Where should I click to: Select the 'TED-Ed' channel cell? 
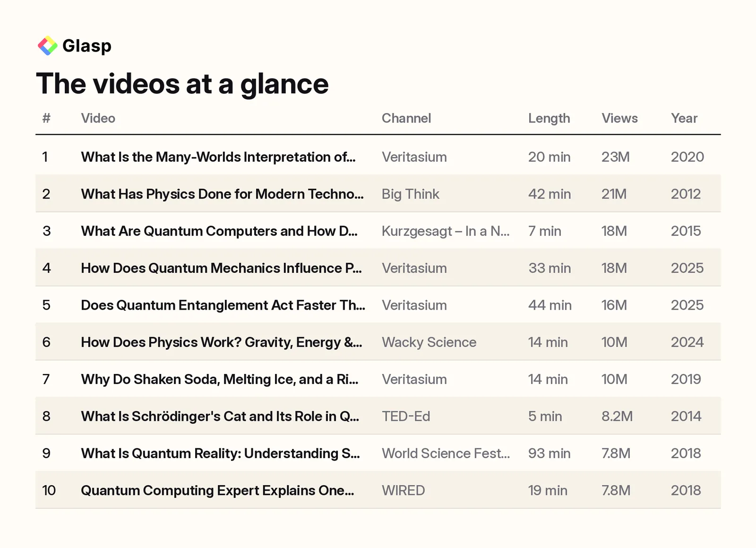pyautogui.click(x=406, y=416)
